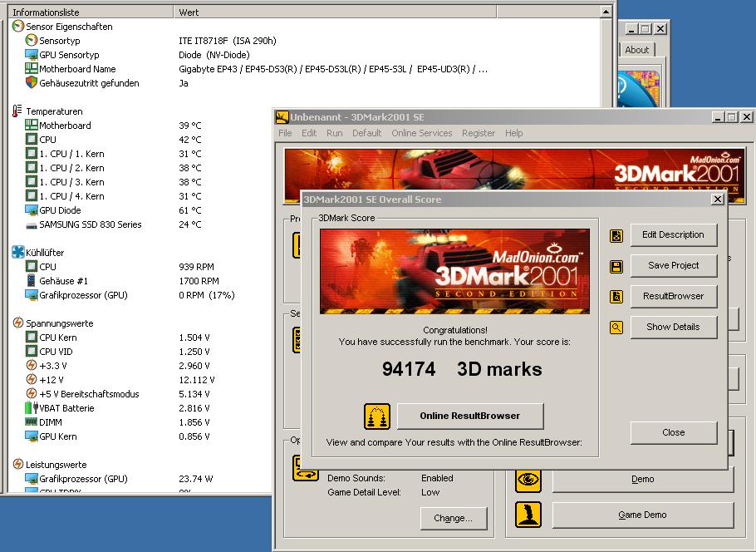Click the Game Demo joystick icon
Screen dimensions: 756x552
[528, 515]
